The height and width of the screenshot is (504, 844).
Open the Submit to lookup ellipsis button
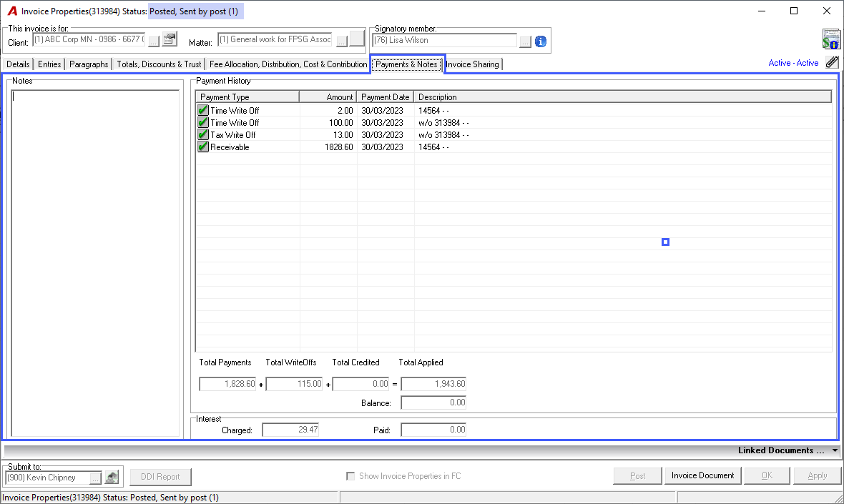tap(95, 478)
